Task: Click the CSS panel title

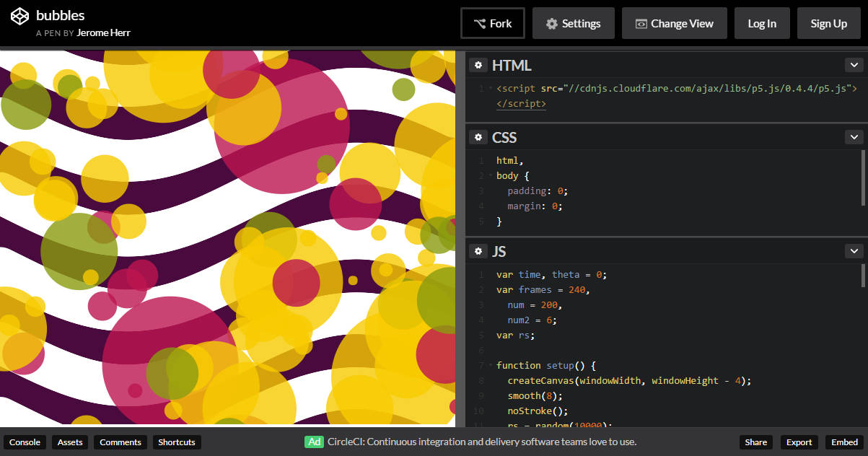Action: click(x=504, y=137)
